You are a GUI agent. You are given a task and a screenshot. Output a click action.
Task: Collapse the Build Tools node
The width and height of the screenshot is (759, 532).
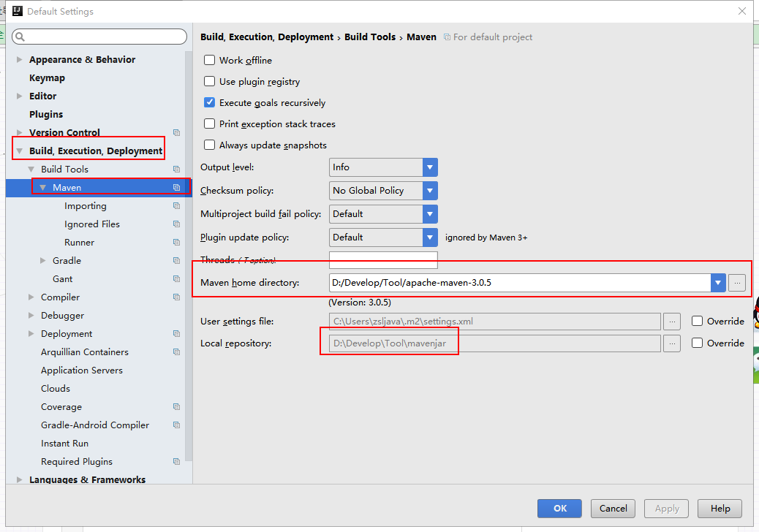coord(31,170)
